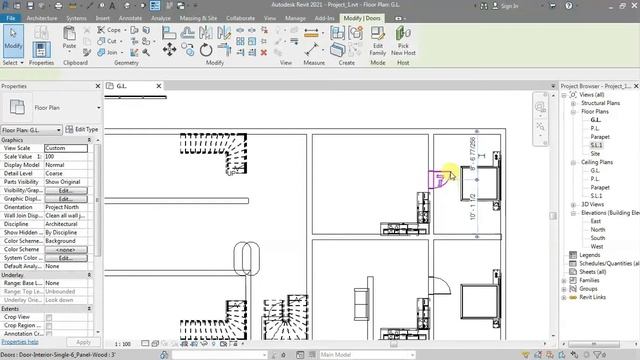Click the Edit Type button
The height and width of the screenshot is (360, 640).
pyautogui.click(x=82, y=129)
